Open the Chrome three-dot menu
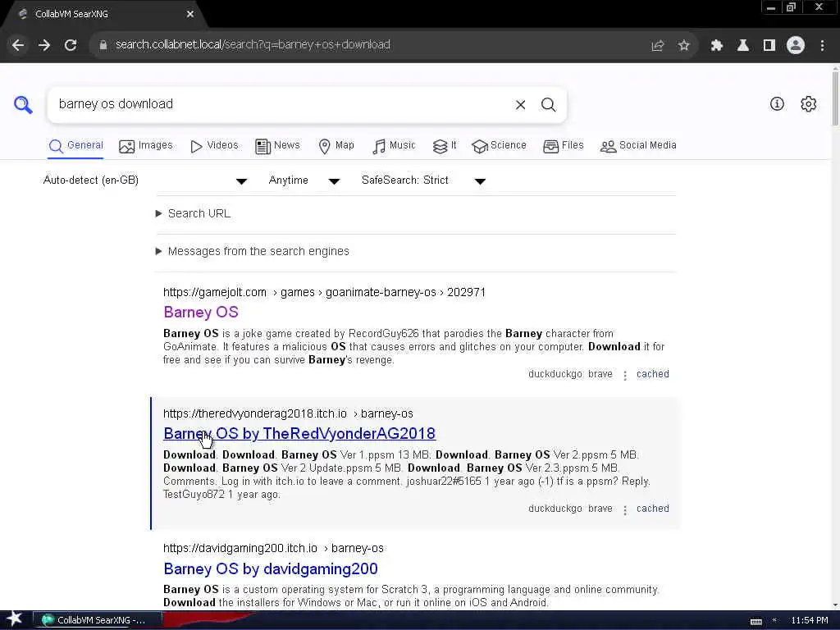 coord(822,46)
